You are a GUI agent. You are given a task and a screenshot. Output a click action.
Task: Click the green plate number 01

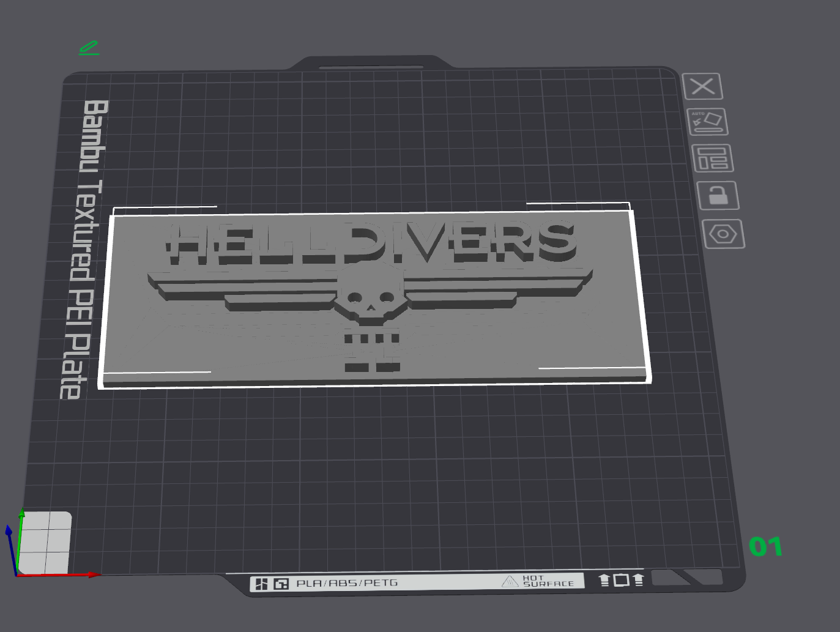click(765, 546)
